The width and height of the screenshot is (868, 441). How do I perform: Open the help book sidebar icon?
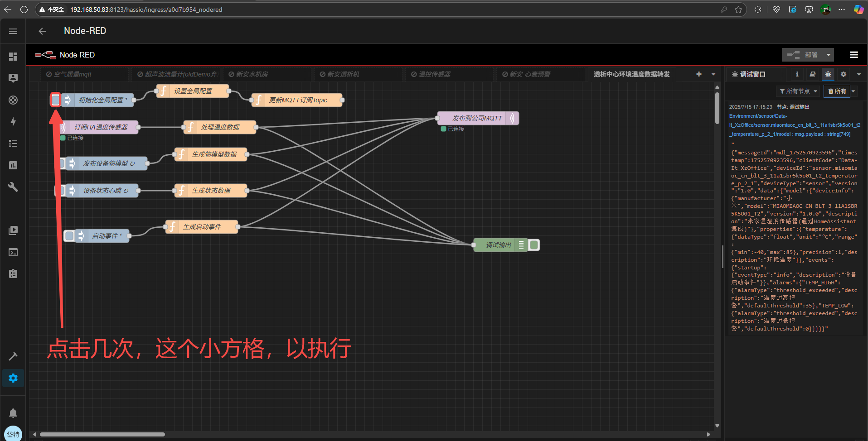click(812, 74)
